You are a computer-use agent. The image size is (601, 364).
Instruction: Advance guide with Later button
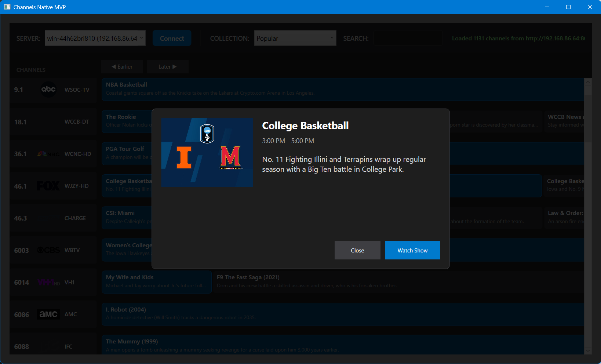167,67
